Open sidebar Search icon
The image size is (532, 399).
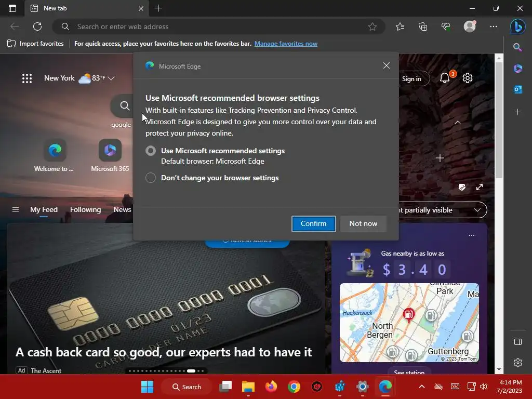517,47
